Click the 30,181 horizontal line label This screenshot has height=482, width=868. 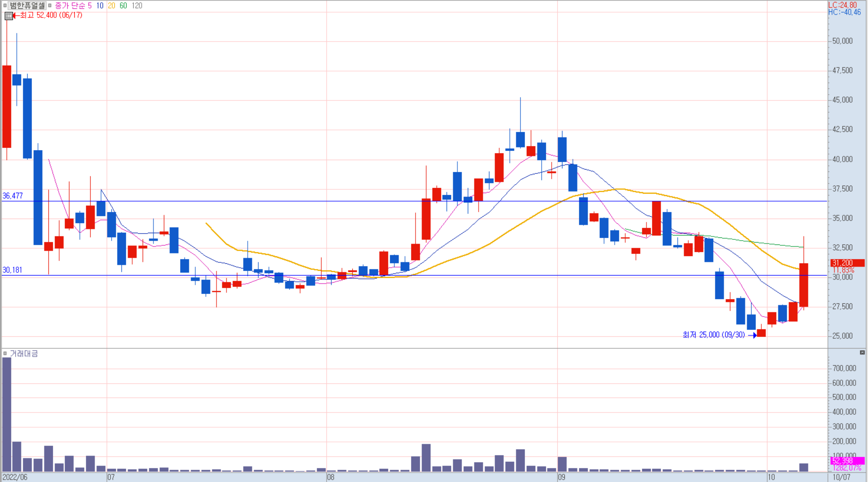[12, 270]
